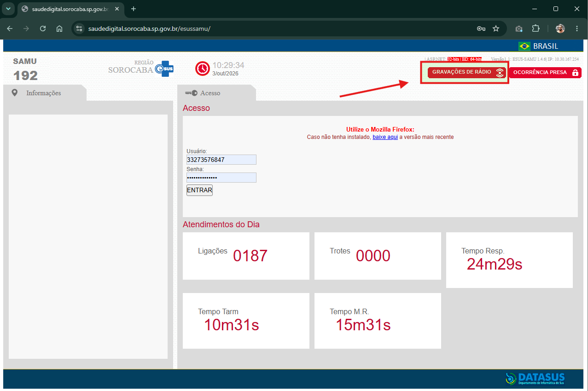Click the SAMU 192 logo
588x391 pixels.
coord(25,69)
